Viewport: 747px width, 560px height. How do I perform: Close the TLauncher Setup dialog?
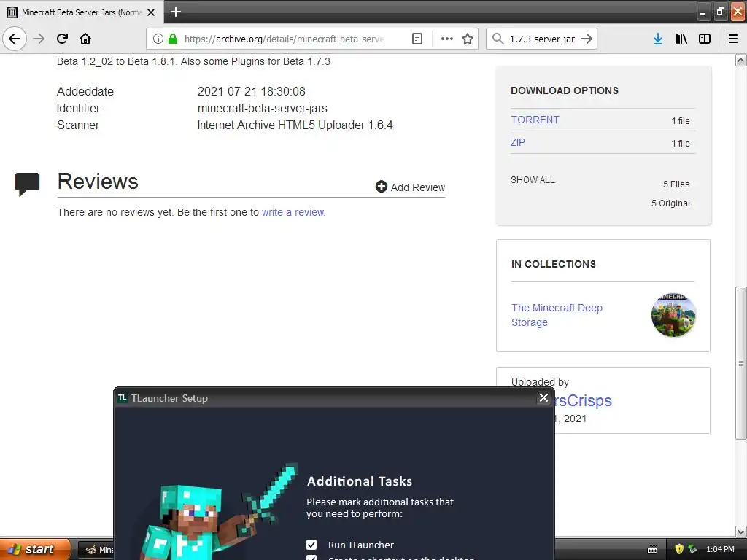pos(543,398)
